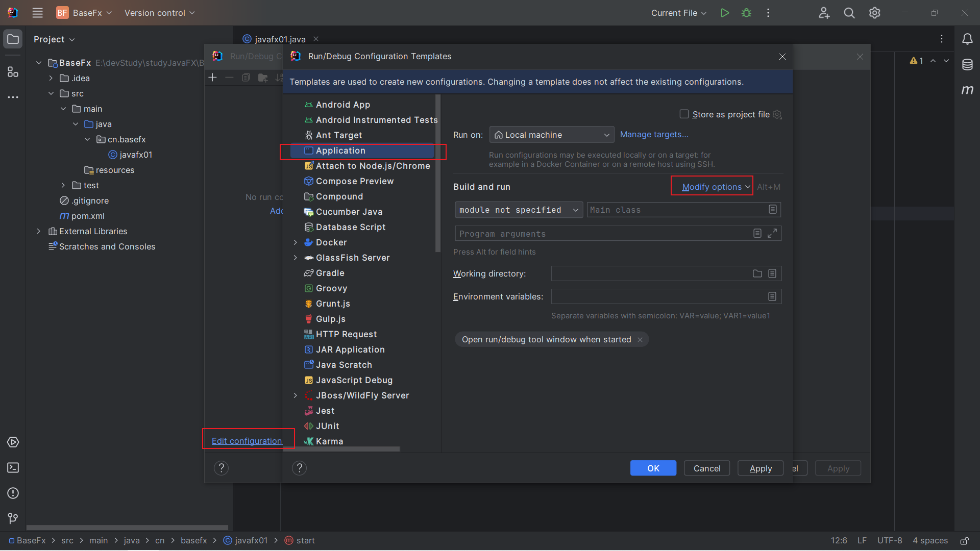Open Store as project file settings gear
This screenshot has height=551, width=980.
pyautogui.click(x=777, y=115)
